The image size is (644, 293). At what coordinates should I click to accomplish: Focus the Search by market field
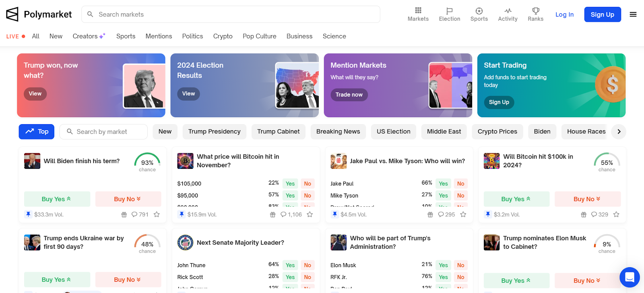tap(103, 131)
